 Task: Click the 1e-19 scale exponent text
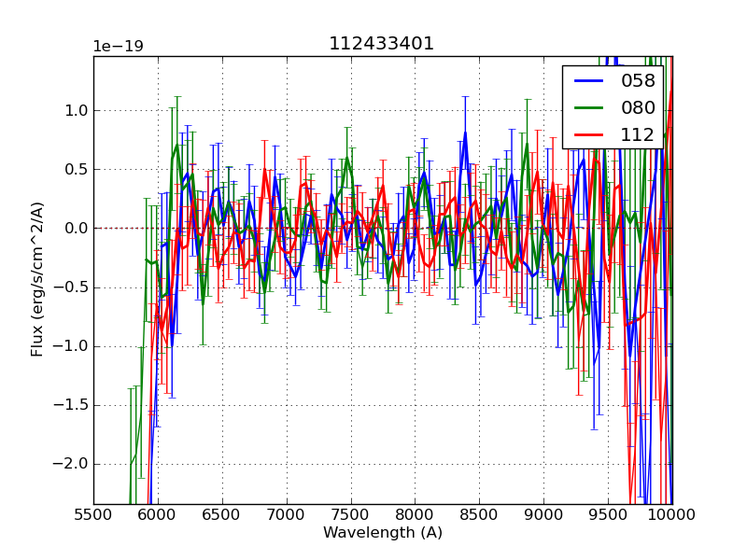pyautogui.click(x=118, y=47)
